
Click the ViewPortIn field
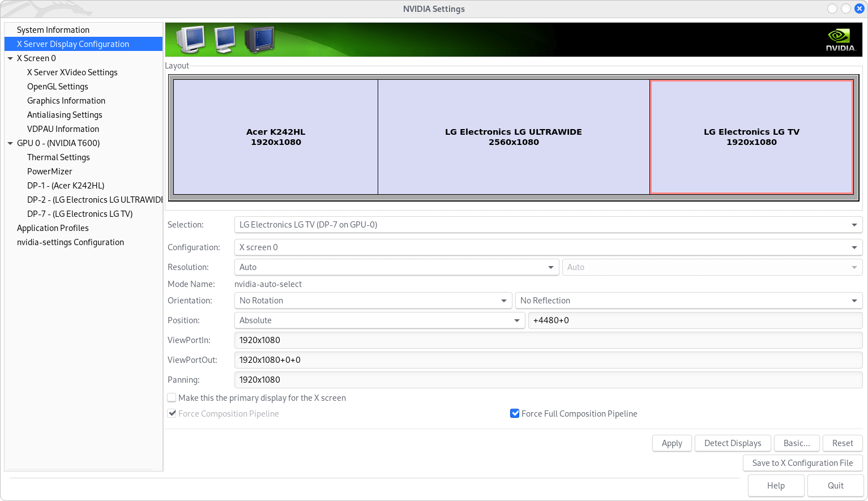coord(548,340)
